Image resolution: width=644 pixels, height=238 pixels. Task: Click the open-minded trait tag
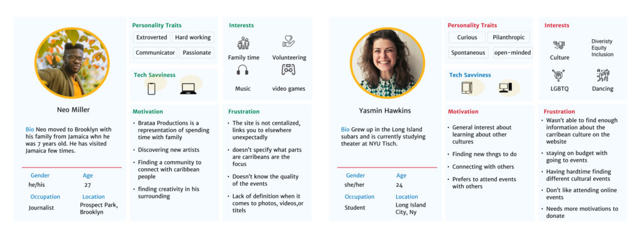click(x=512, y=53)
